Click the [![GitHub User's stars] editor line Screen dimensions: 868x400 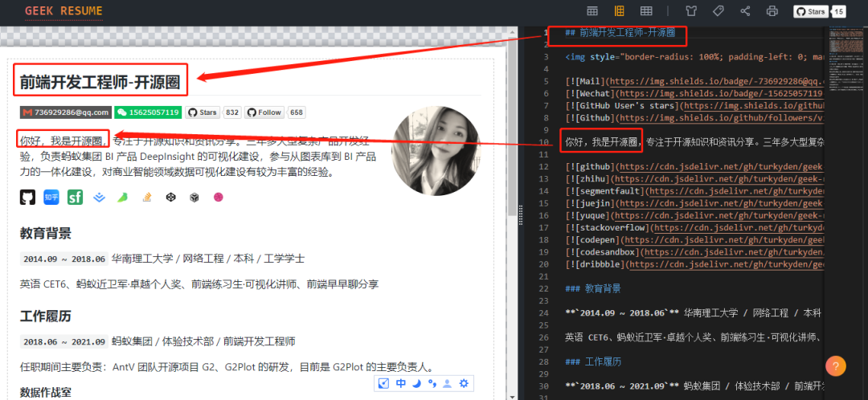pyautogui.click(x=695, y=106)
